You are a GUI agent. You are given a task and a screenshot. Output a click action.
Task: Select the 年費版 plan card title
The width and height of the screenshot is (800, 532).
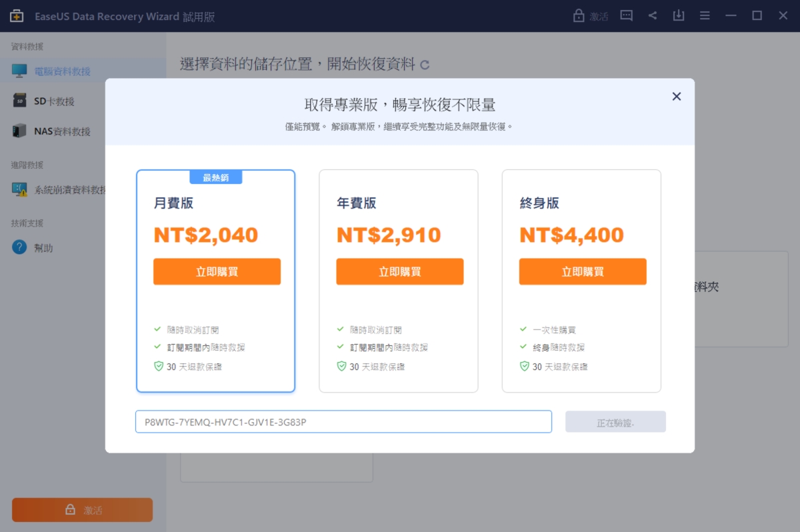(357, 203)
